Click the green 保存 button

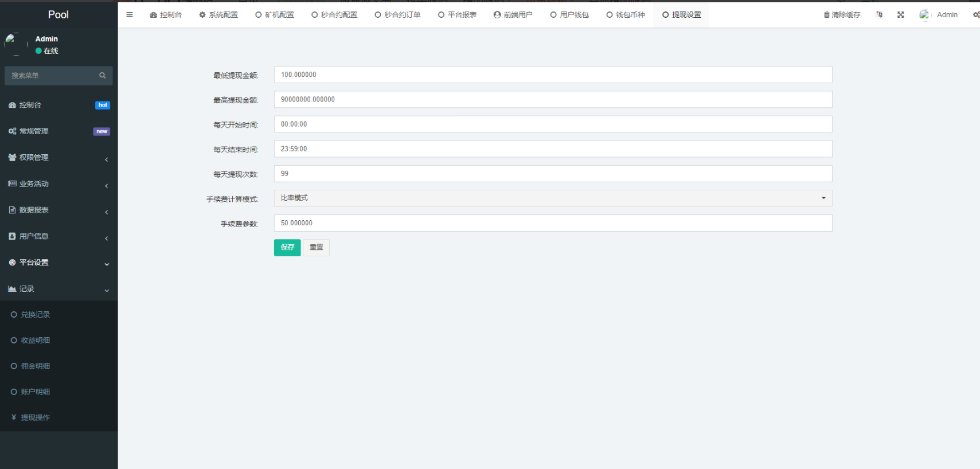click(287, 248)
